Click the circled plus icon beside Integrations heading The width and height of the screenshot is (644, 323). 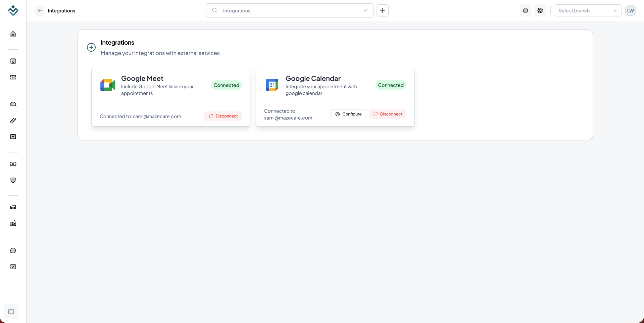point(91,47)
